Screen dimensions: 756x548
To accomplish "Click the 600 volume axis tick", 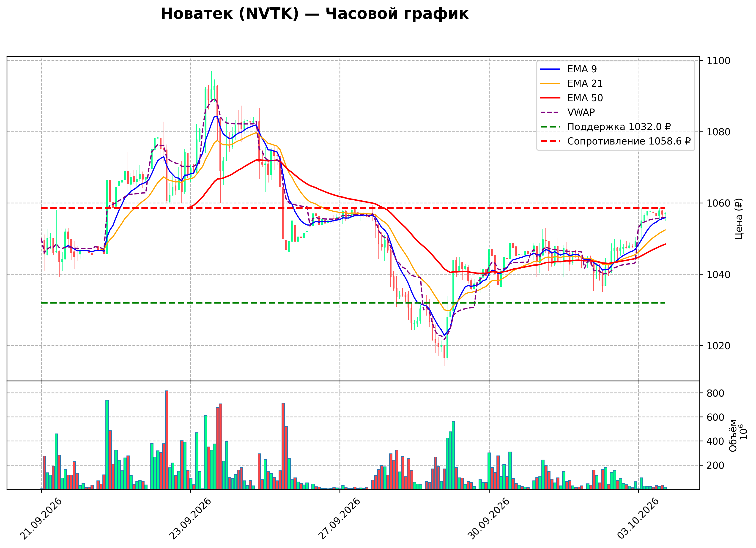I will (x=716, y=417).
